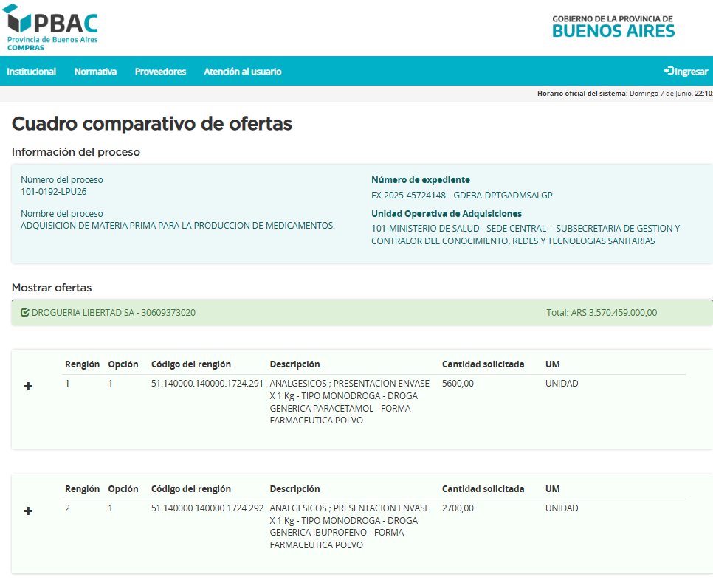713x588 pixels.
Task: Click the Gobierno de la Provincia de Buenos Aires logo
Action: click(x=613, y=27)
